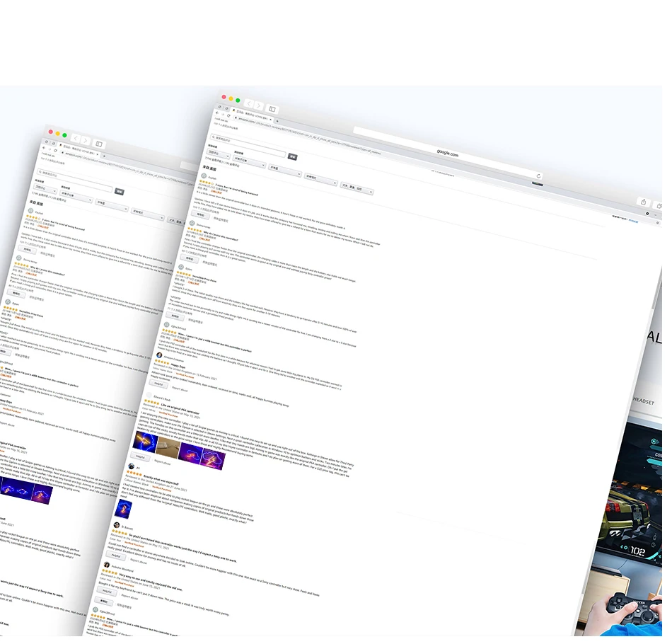Click Safari back arrow in left window
This screenshot has width=672, height=644.
(x=76, y=139)
